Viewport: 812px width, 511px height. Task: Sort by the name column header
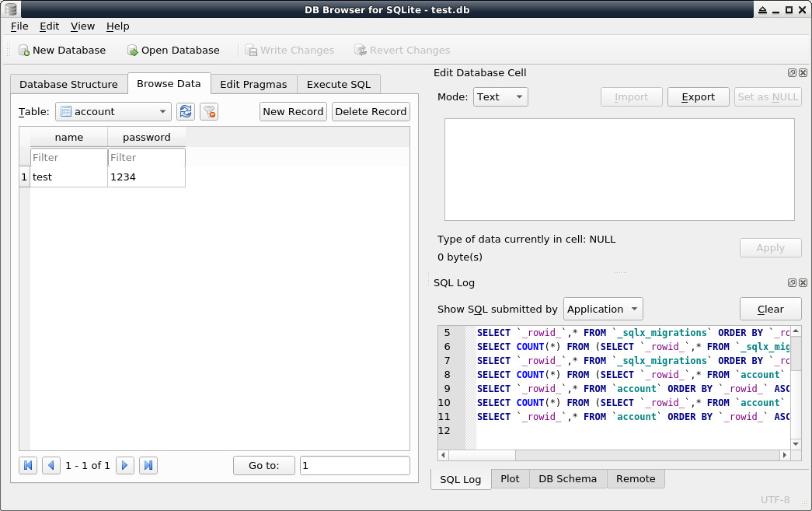click(69, 138)
